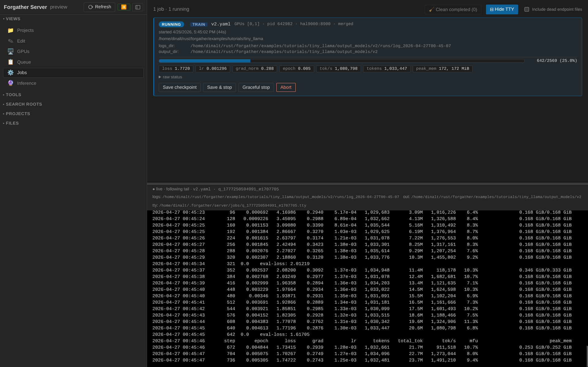Viewport: 588px width, 367px height.
Task: Click the RUNNING status badge
Action: tap(171, 24)
